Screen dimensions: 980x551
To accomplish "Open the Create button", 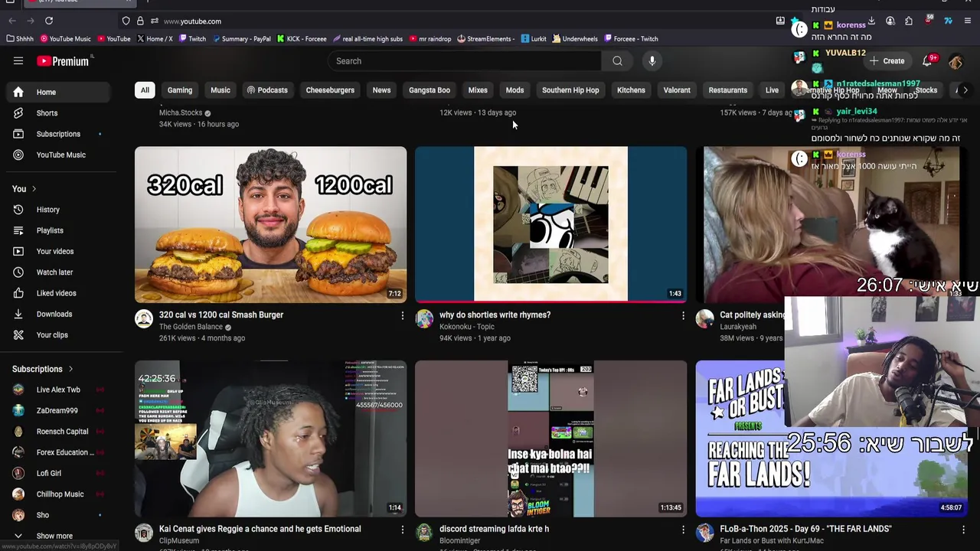I will click(887, 61).
